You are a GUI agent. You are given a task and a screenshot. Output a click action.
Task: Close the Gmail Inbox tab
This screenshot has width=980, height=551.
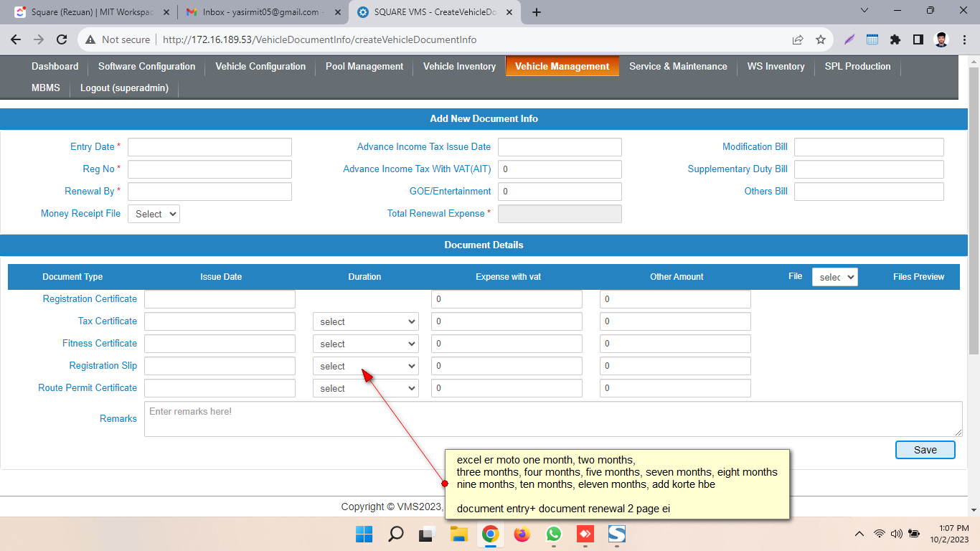tap(338, 12)
